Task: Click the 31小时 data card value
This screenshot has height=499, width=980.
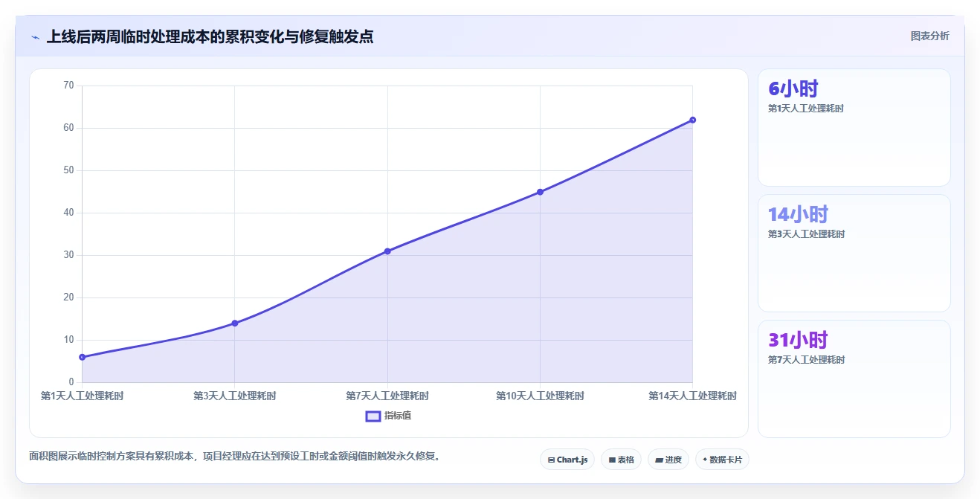Action: click(798, 340)
